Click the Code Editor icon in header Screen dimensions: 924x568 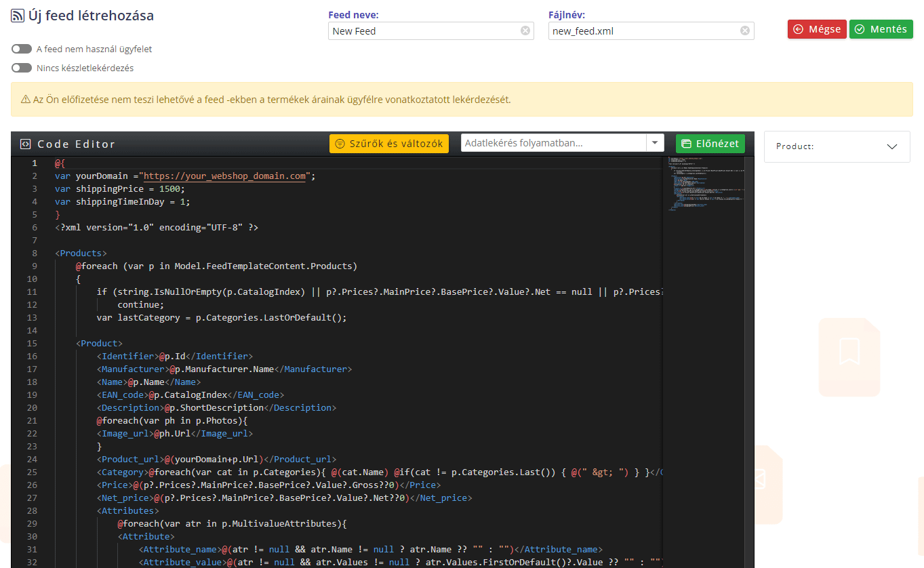[x=25, y=144]
